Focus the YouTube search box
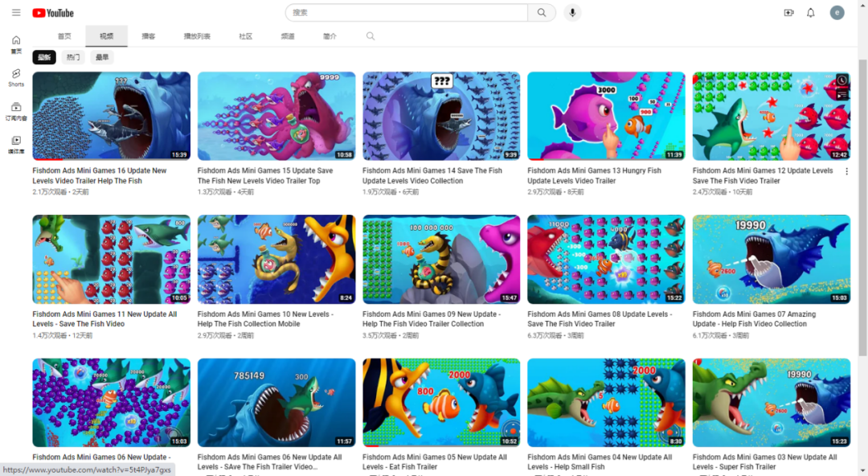 click(407, 13)
